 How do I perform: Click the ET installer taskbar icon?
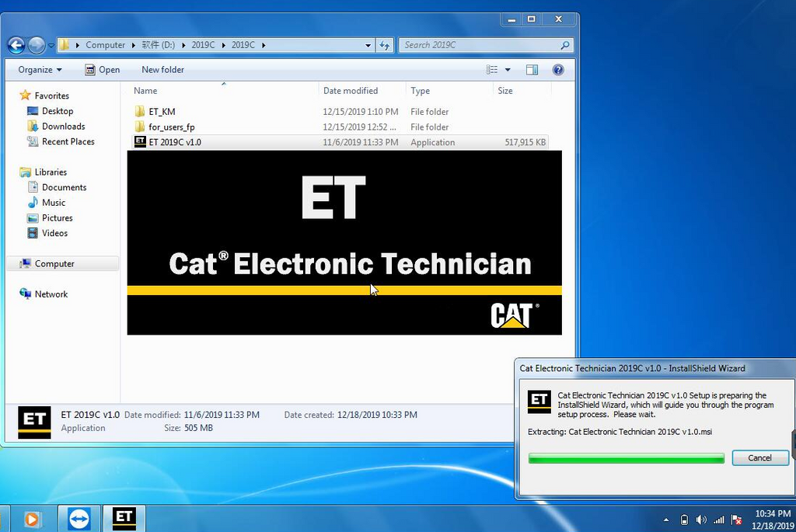(x=124, y=519)
